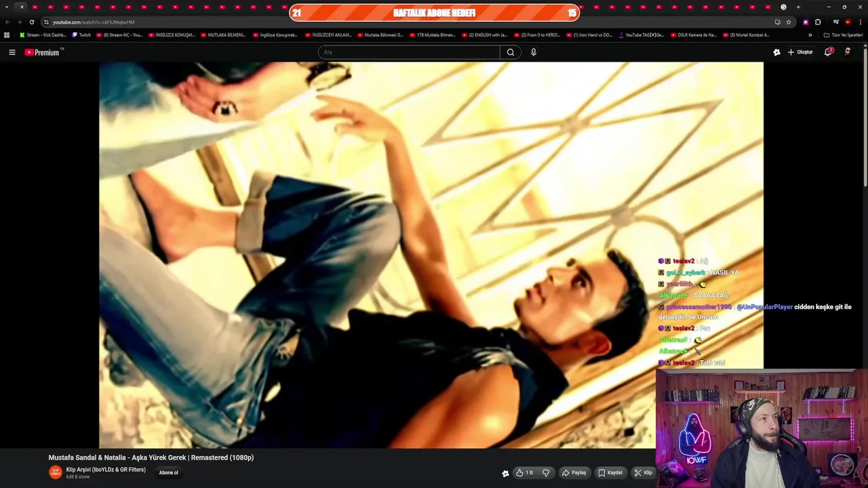Image resolution: width=868 pixels, height=488 pixels.
Task: Open the purple extension icon in toolbar
Action: coord(806,22)
